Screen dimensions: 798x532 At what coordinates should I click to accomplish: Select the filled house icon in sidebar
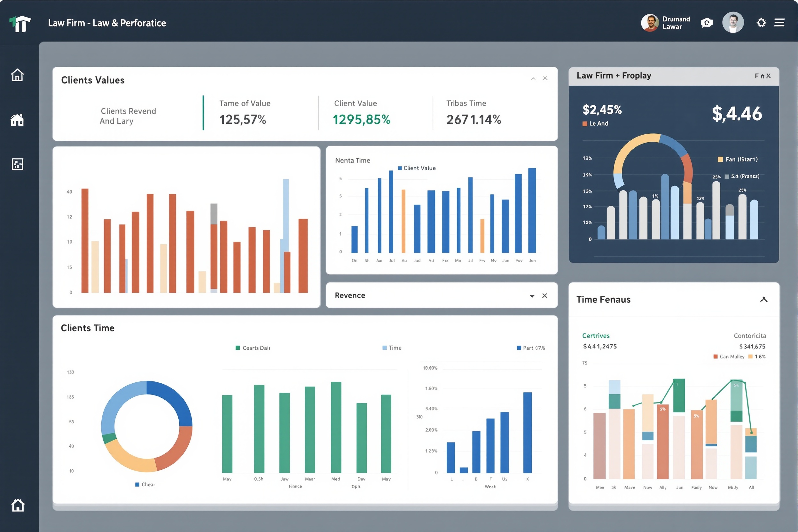[17, 120]
